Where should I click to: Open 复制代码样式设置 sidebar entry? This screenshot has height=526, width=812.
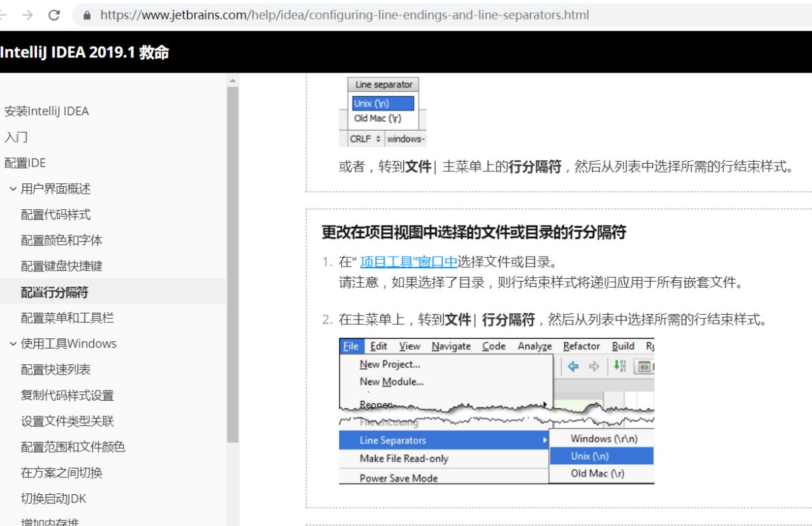[x=67, y=395]
